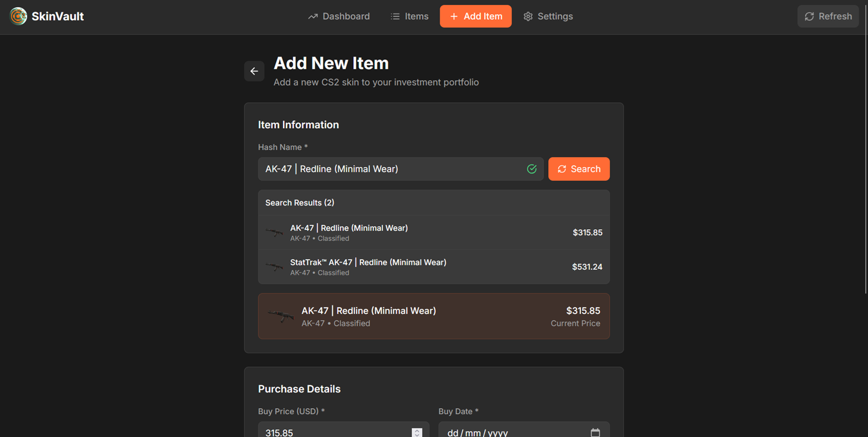Select the Add Item nav button
Screen dimensions: 868x437
(x=476, y=16)
